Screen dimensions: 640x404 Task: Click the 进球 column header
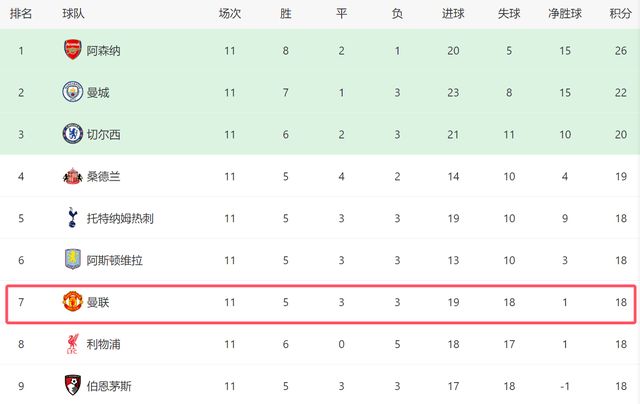[453, 14]
